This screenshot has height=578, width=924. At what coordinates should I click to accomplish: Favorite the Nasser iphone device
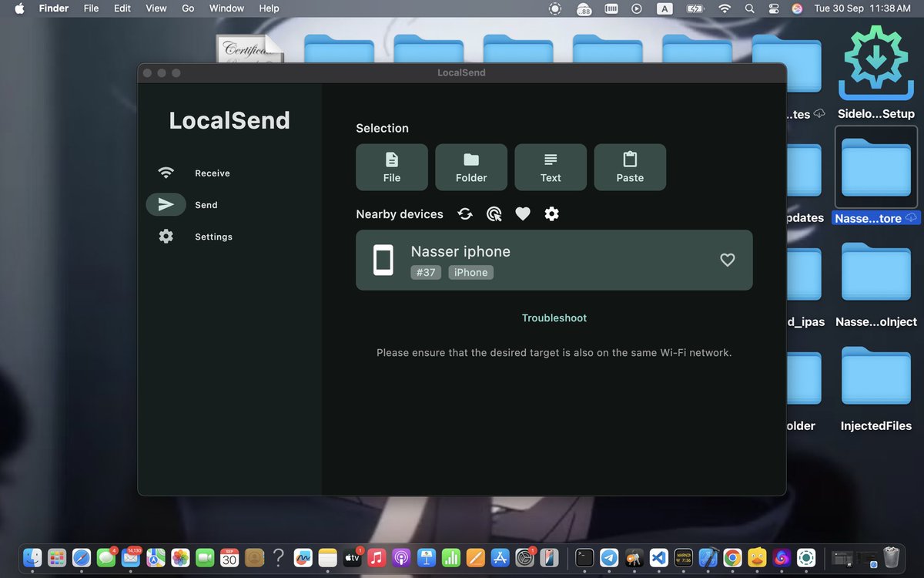tap(728, 260)
